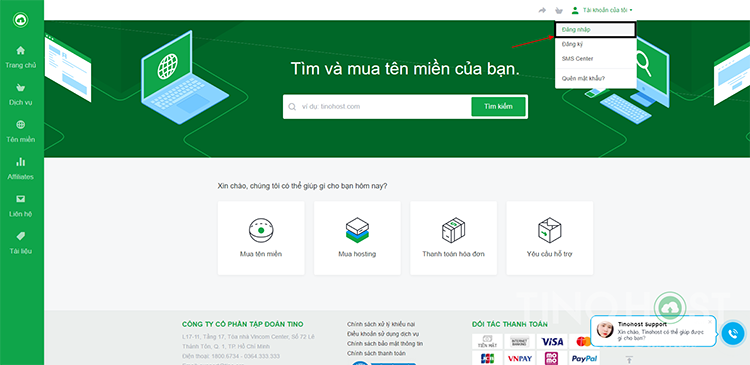The width and height of the screenshot is (750, 365).
Task: Click the JCB payment logo
Action: (x=487, y=358)
